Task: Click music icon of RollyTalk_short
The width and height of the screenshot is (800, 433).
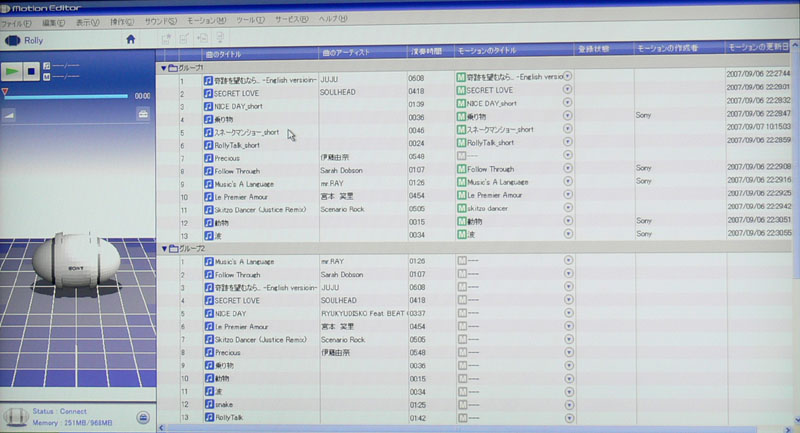Action: click(208, 145)
